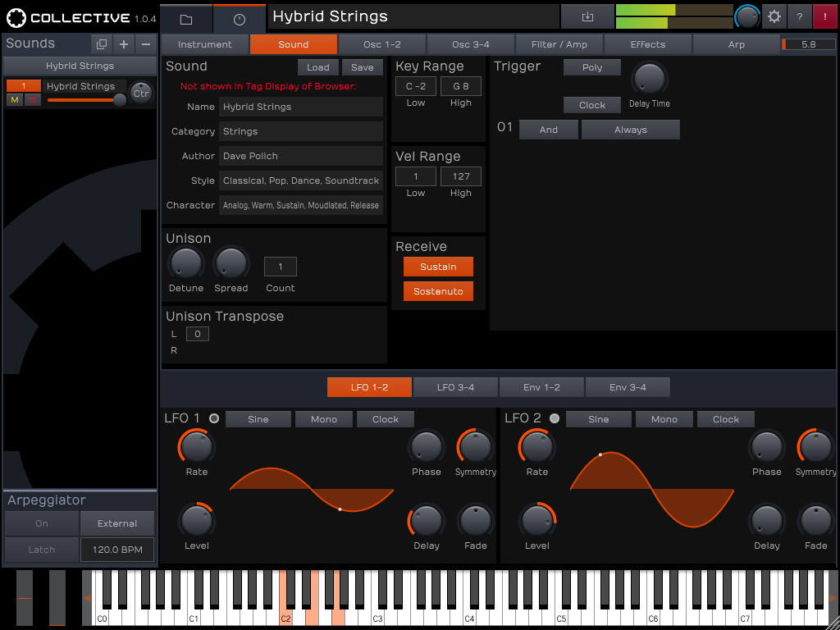This screenshot has width=840, height=630.
Task: Mute Hybrid Strings with M button
Action: click(15, 99)
